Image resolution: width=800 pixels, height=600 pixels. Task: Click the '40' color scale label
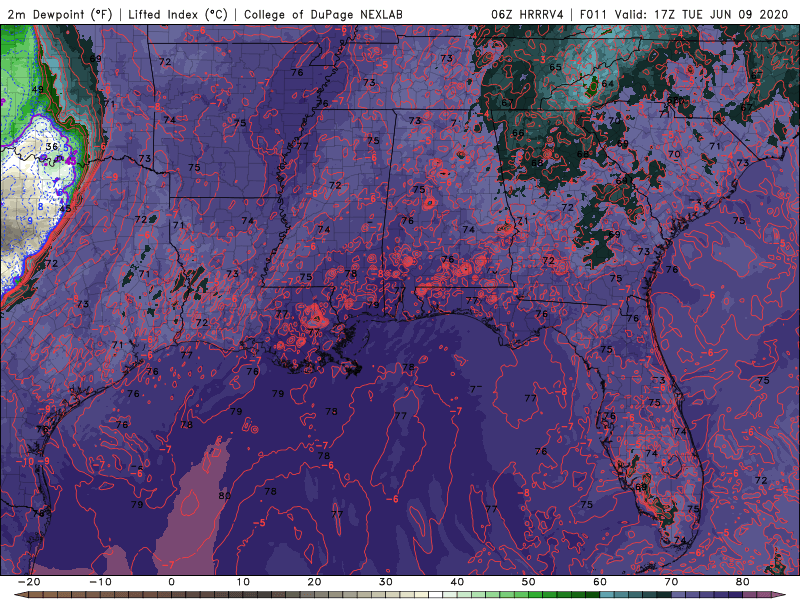point(457,582)
